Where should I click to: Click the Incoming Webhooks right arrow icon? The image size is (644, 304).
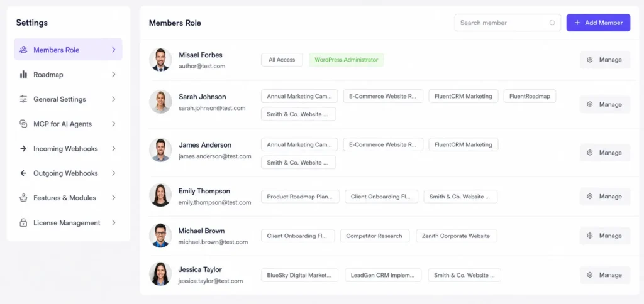point(23,148)
